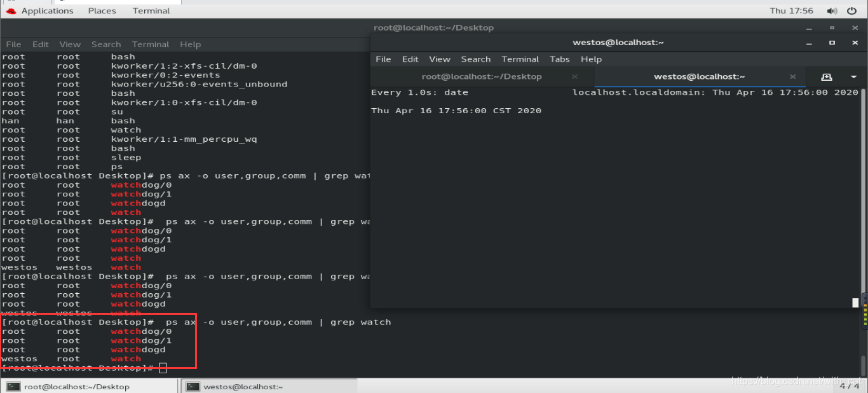Screen dimensions: 868x393
Task: Open the Places menu in the top bar
Action: (x=102, y=11)
